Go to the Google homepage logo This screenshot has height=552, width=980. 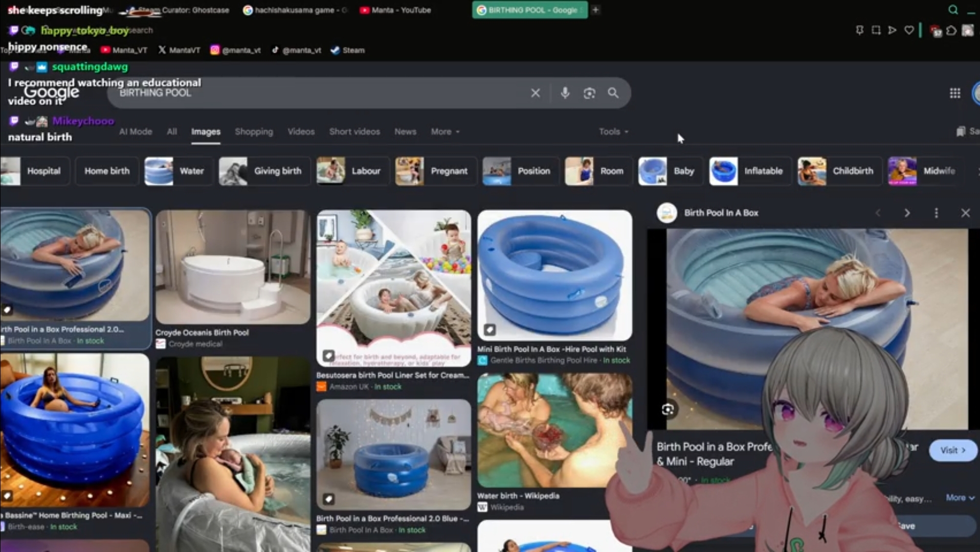click(x=51, y=93)
